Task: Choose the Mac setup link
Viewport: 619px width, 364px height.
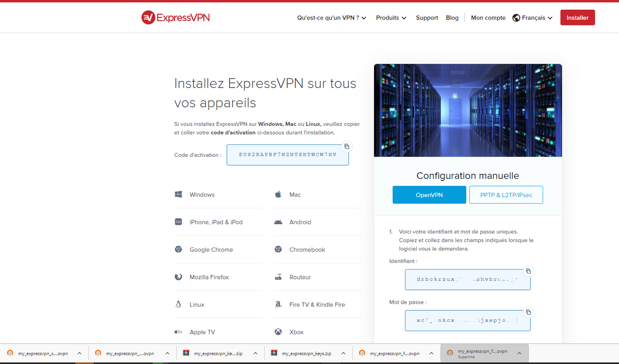Action: 295,194
